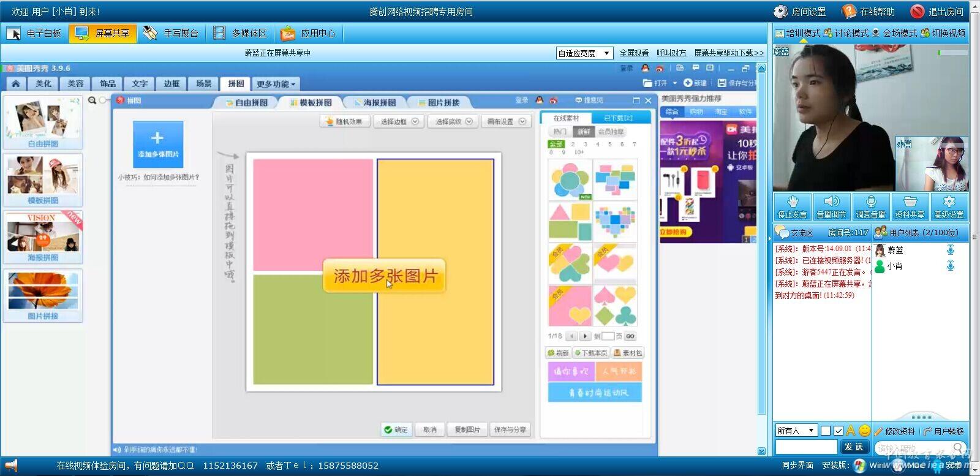Insert emoji using the smiley face icon
This screenshot has height=476, width=980.
coord(864,431)
